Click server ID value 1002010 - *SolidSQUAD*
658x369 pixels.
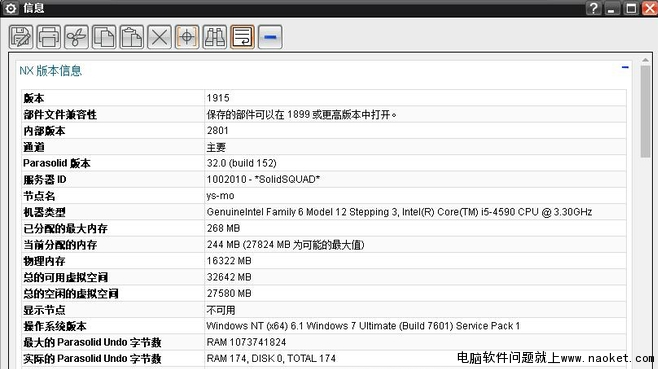pos(263,179)
